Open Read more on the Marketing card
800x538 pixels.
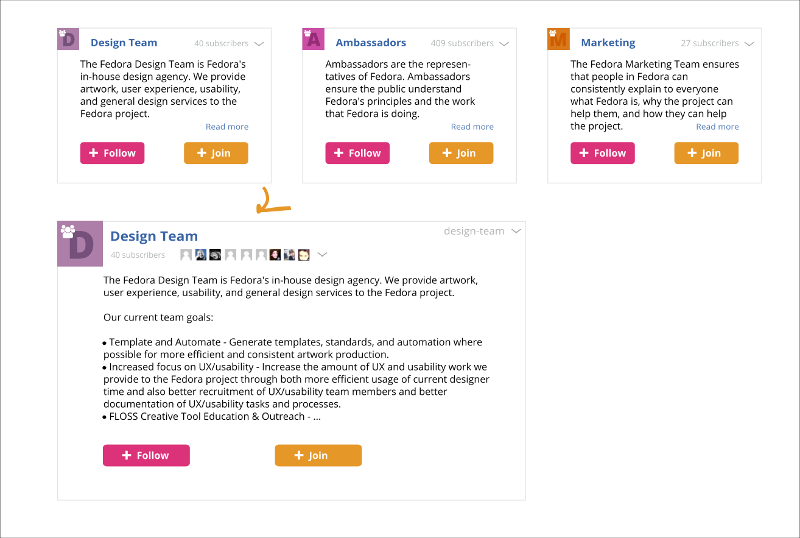click(717, 127)
